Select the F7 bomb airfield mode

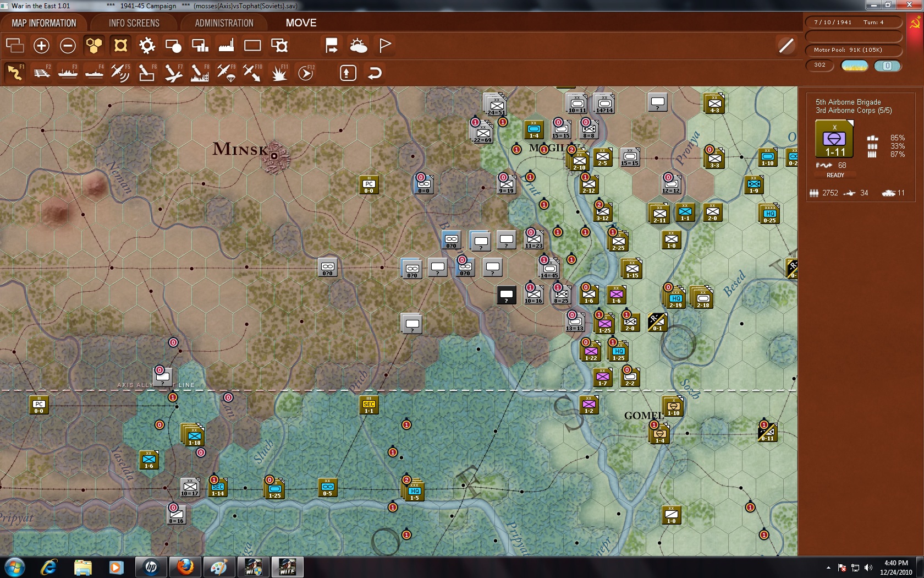(173, 73)
